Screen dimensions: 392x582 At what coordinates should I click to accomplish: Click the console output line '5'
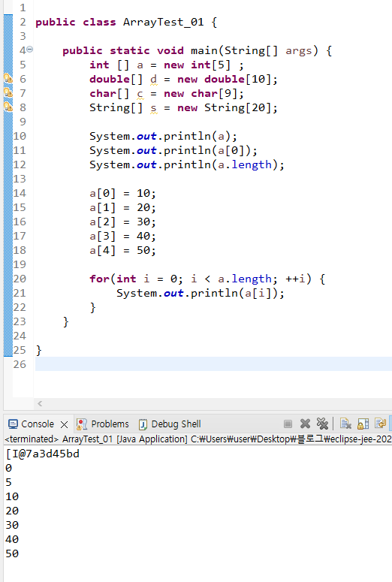8,483
